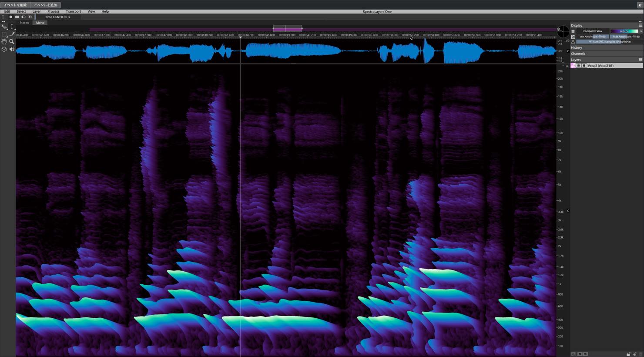Create a new layer group
The width and height of the screenshot is (644, 357).
tap(628, 354)
